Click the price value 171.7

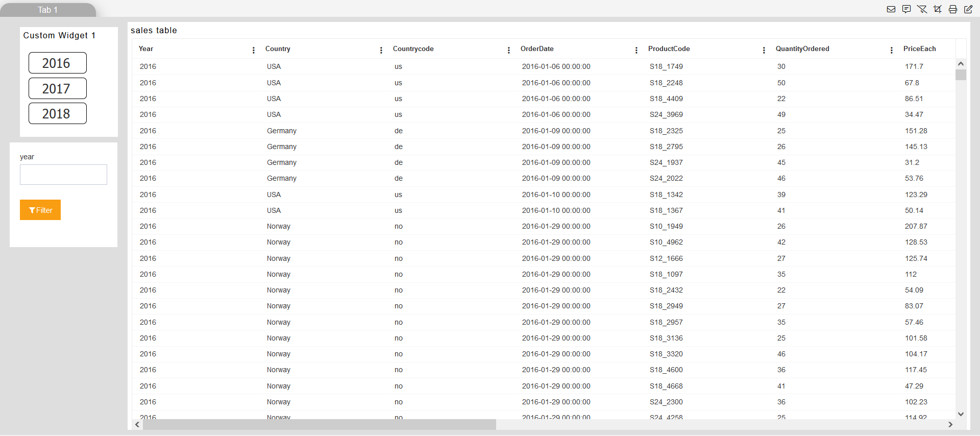(914, 66)
